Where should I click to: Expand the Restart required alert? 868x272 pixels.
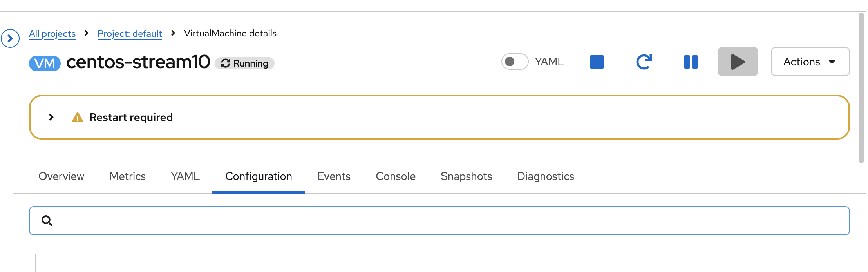51,117
